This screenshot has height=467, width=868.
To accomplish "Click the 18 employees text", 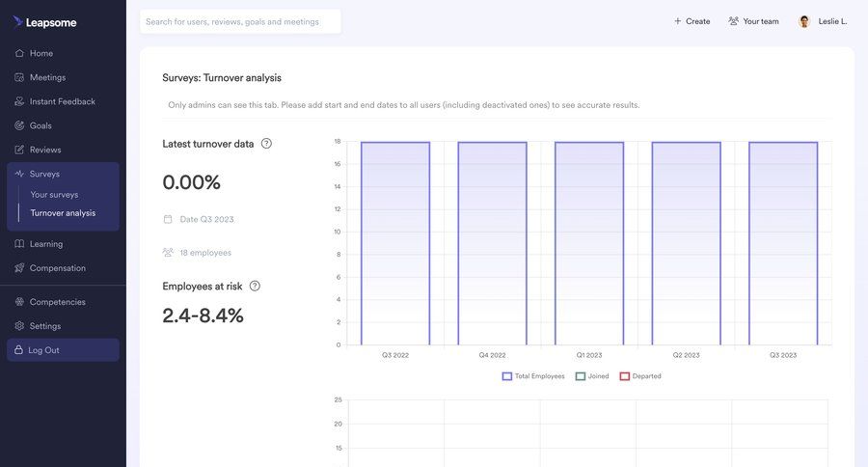I will [x=205, y=253].
